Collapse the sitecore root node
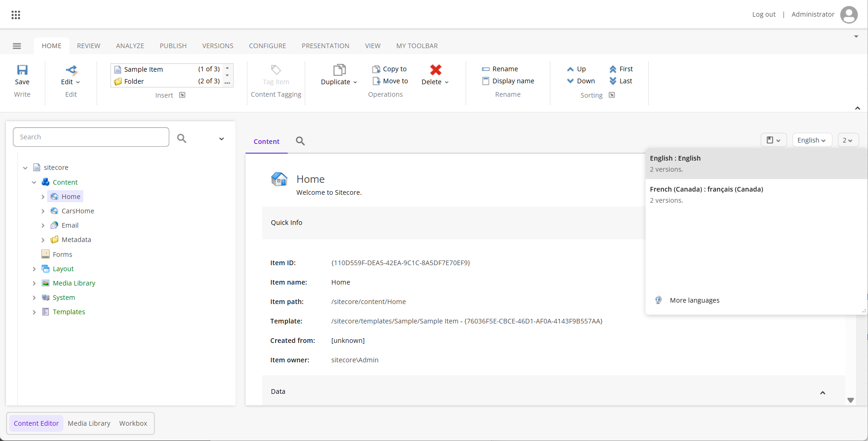The image size is (868, 441). point(25,168)
